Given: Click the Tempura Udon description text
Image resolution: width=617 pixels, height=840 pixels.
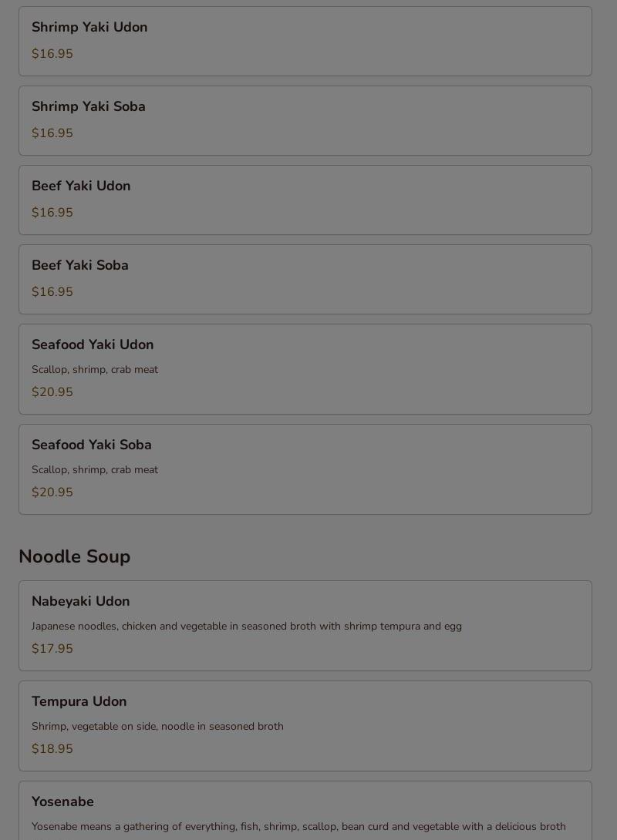Looking at the screenshot, I should coord(157,727).
